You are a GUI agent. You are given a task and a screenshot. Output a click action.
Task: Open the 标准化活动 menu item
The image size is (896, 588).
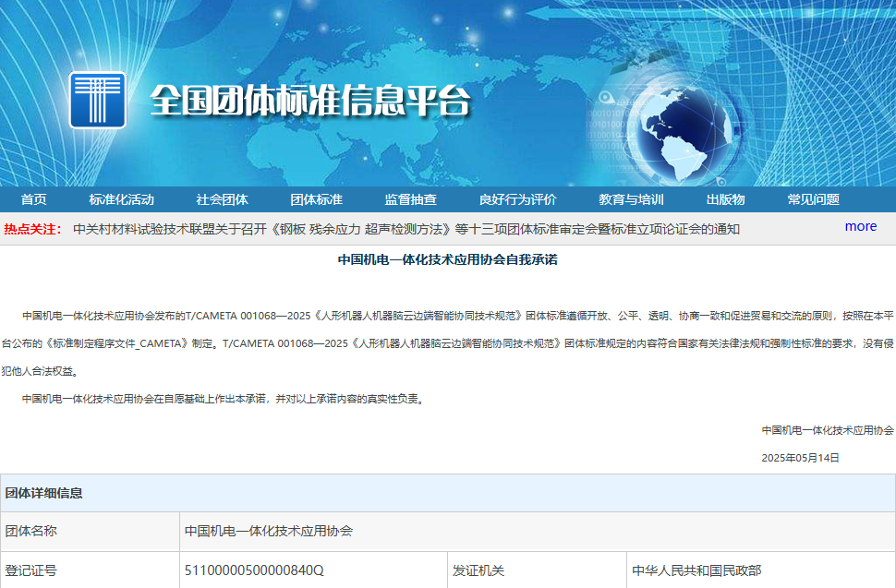pyautogui.click(x=121, y=199)
